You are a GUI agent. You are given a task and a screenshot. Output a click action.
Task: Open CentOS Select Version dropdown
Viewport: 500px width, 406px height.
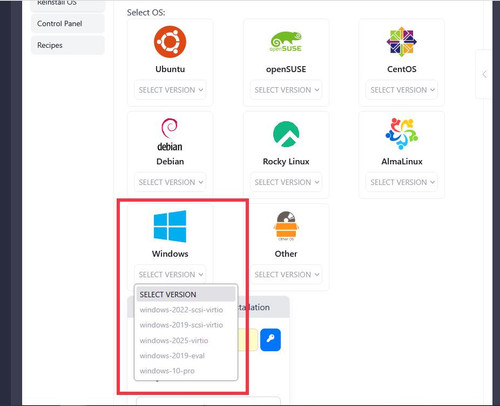402,90
